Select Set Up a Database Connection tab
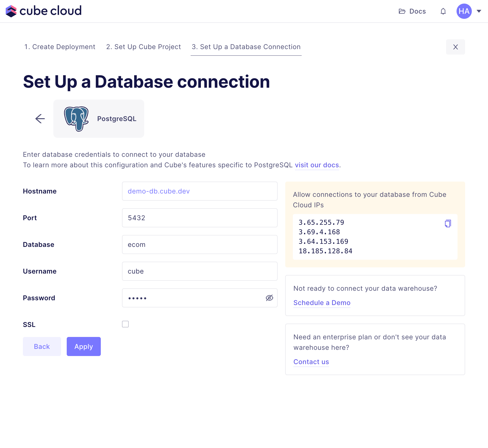Viewport: 488px width, 448px height. click(246, 47)
